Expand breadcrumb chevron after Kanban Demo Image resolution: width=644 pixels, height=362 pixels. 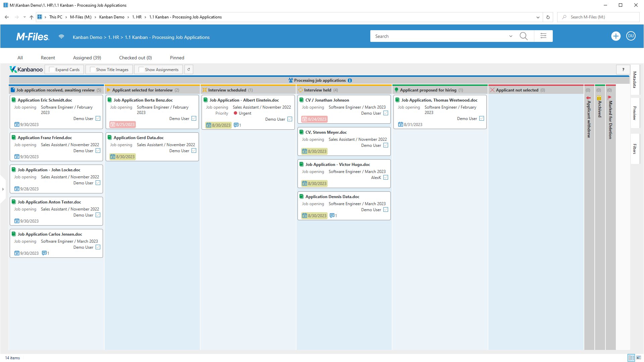[x=128, y=17]
